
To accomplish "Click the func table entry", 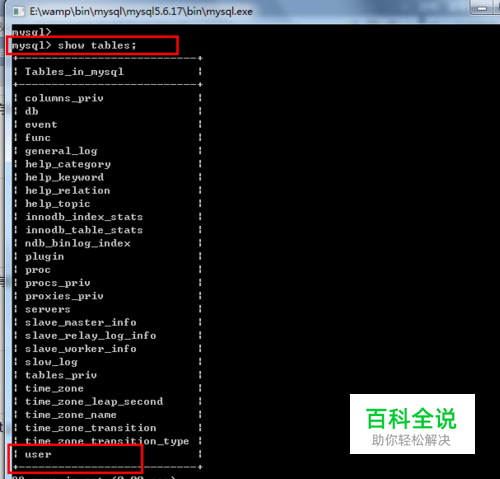I will (38, 138).
